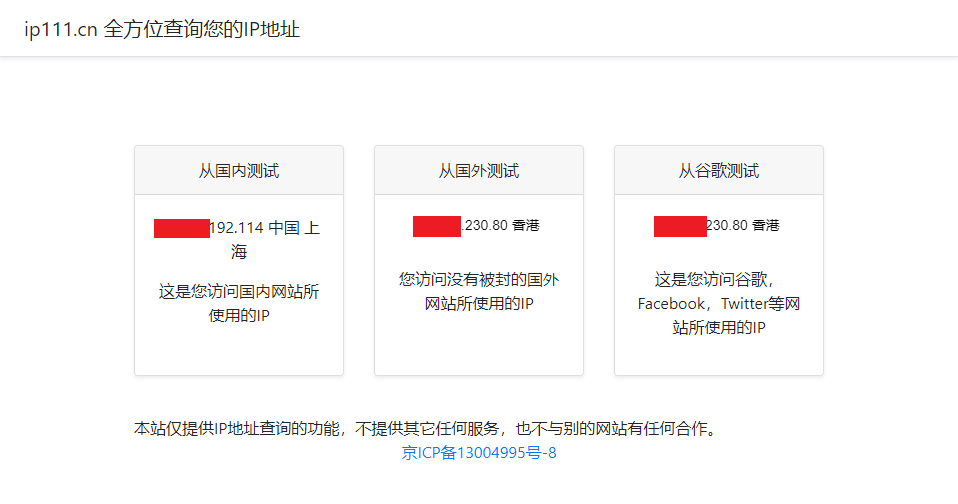
Task: Click the .230.80 digits in 从国外测试 card
Action: click(484, 225)
